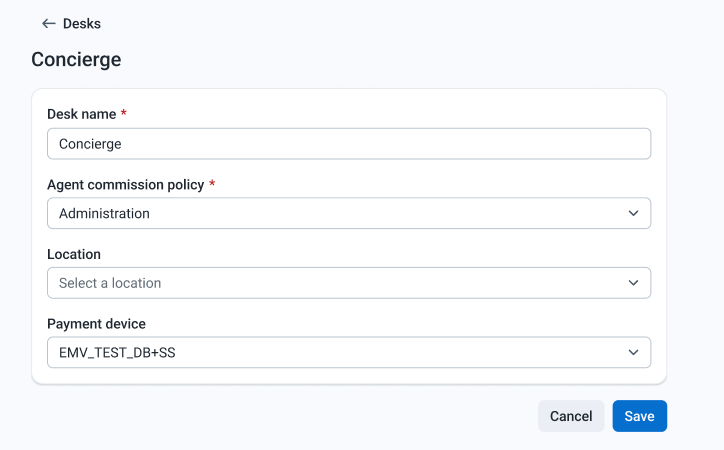The width and height of the screenshot is (724, 450).
Task: Click the chevron in the Location field
Action: [633, 283]
